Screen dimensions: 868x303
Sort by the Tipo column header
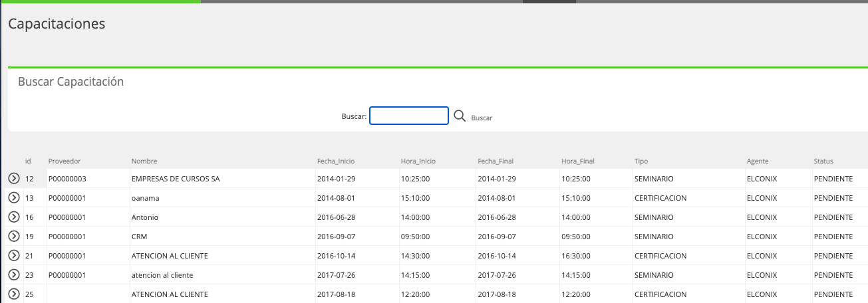click(x=641, y=161)
